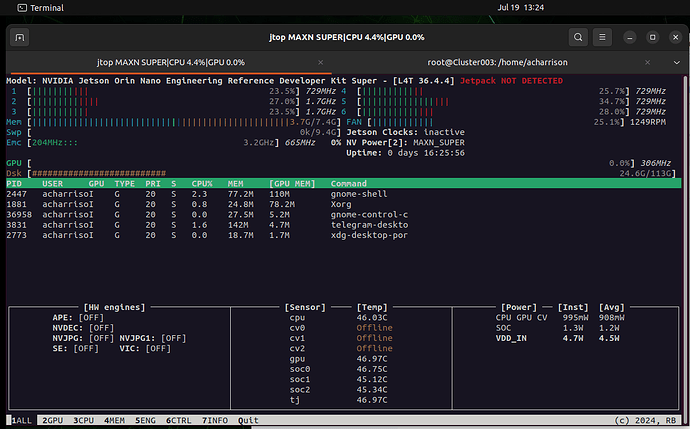Screen dimensions: 690x429
Task: Switch to the root@Cluster003 terminal tab
Action: pyautogui.click(x=497, y=62)
